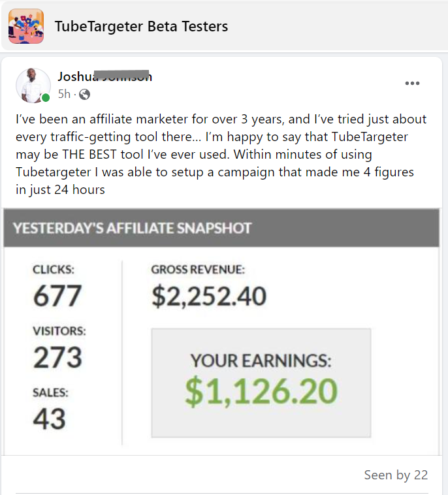Viewport: 448px width, 495px height.
Task: Click the green online status dot
Action: pos(46,98)
